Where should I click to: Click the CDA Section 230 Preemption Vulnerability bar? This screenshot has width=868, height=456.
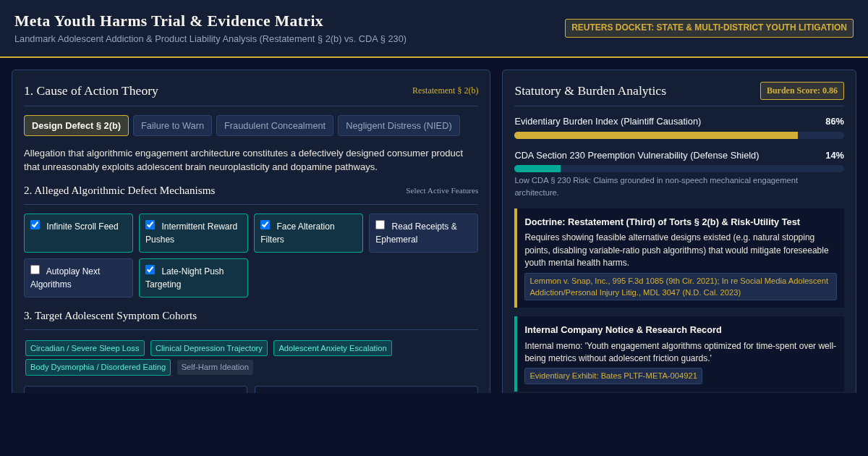(678, 169)
